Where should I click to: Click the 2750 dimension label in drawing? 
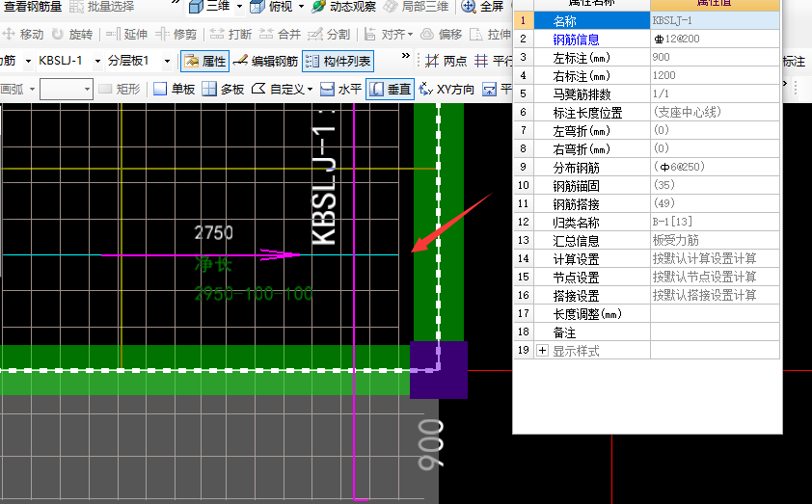(x=214, y=233)
